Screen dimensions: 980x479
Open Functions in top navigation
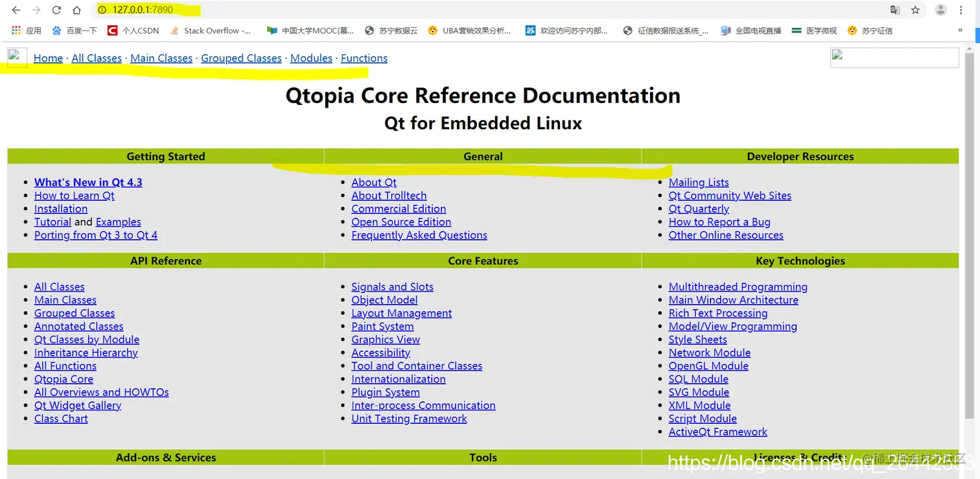pyautogui.click(x=364, y=58)
